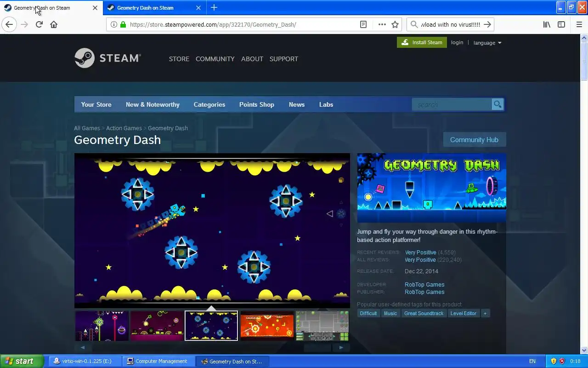Click the right arrow of thumbnail strip
Viewport: 588px width, 368px height.
[x=341, y=347]
